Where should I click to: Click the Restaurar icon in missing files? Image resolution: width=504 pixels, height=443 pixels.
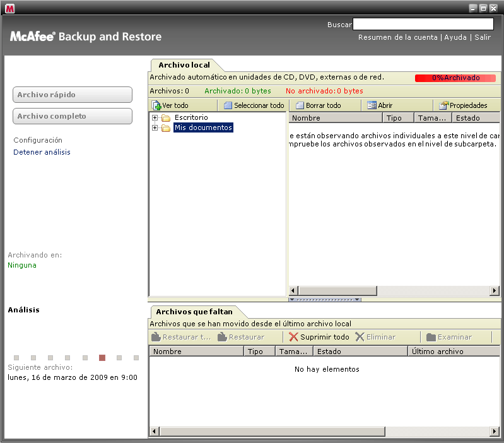pos(222,337)
